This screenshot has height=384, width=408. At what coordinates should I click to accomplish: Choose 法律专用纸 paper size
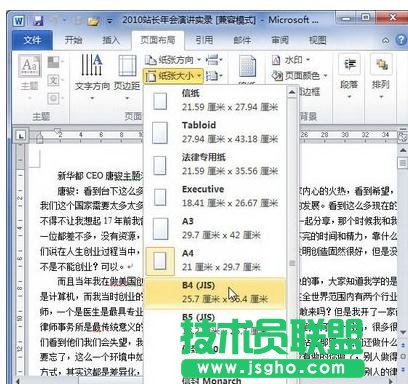[216, 164]
